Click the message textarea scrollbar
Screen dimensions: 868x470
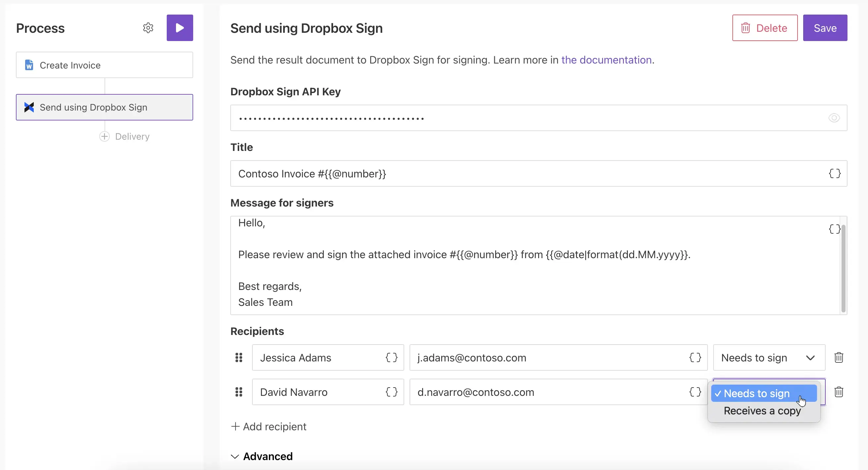844,268
